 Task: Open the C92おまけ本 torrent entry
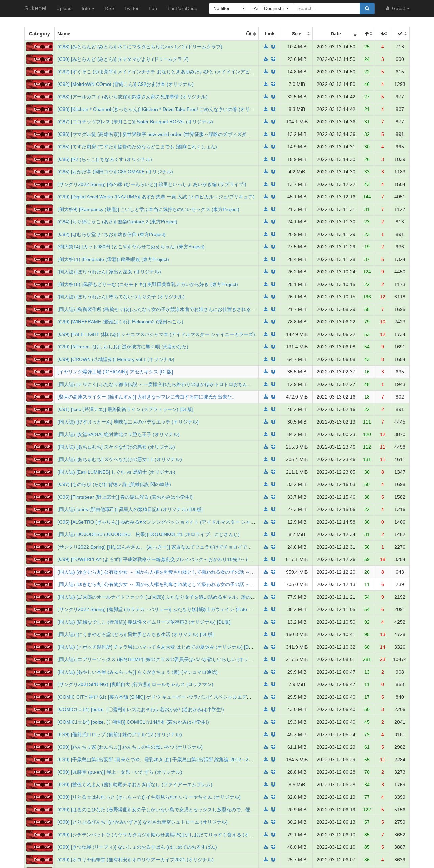pyautogui.click(x=125, y=84)
